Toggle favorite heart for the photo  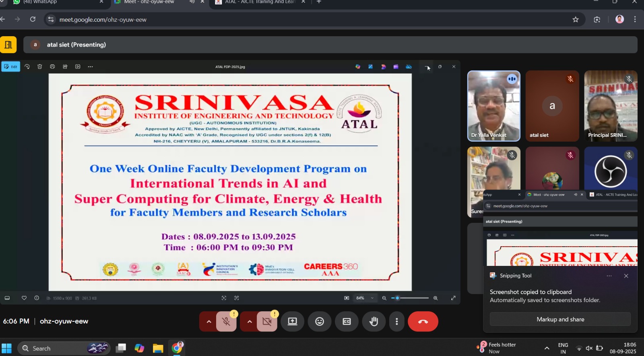pyautogui.click(x=24, y=298)
